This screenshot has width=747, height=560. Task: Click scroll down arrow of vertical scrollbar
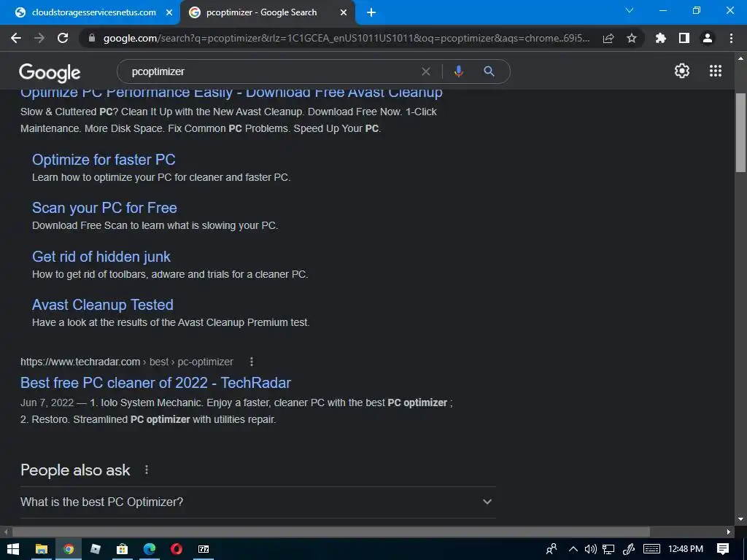tap(740, 519)
